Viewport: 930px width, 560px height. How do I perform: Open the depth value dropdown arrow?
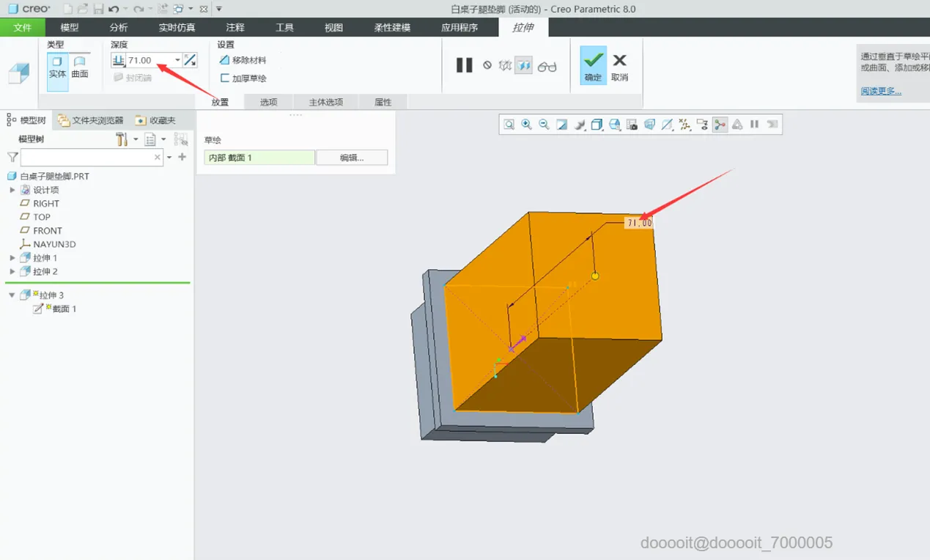pyautogui.click(x=177, y=60)
